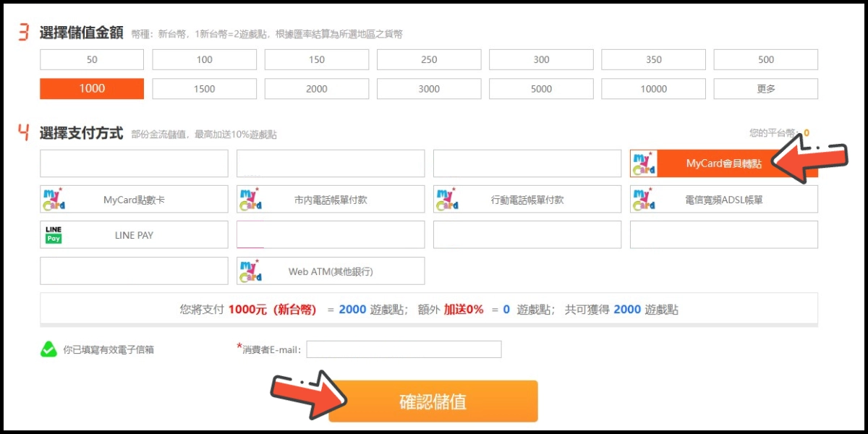Click the 選擇支付方式 heading text
868x434 pixels.
click(x=81, y=133)
